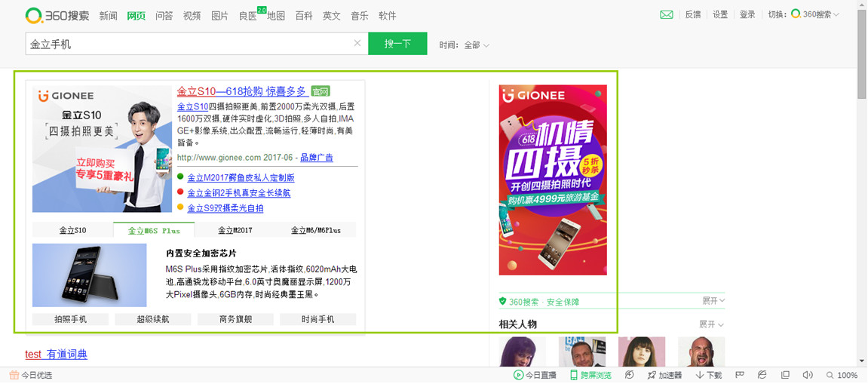Click the 拍照手机 button
Image resolution: width=868 pixels, height=384 pixels.
point(70,319)
